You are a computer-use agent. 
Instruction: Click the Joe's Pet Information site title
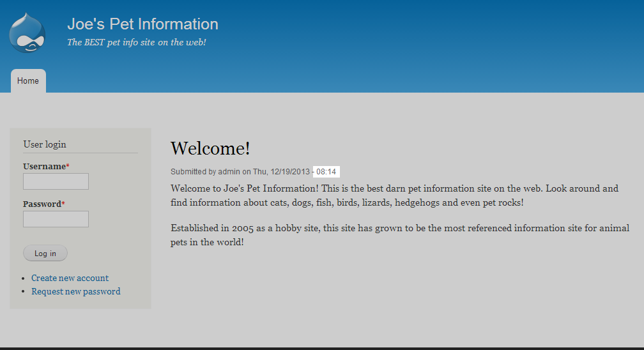142,24
